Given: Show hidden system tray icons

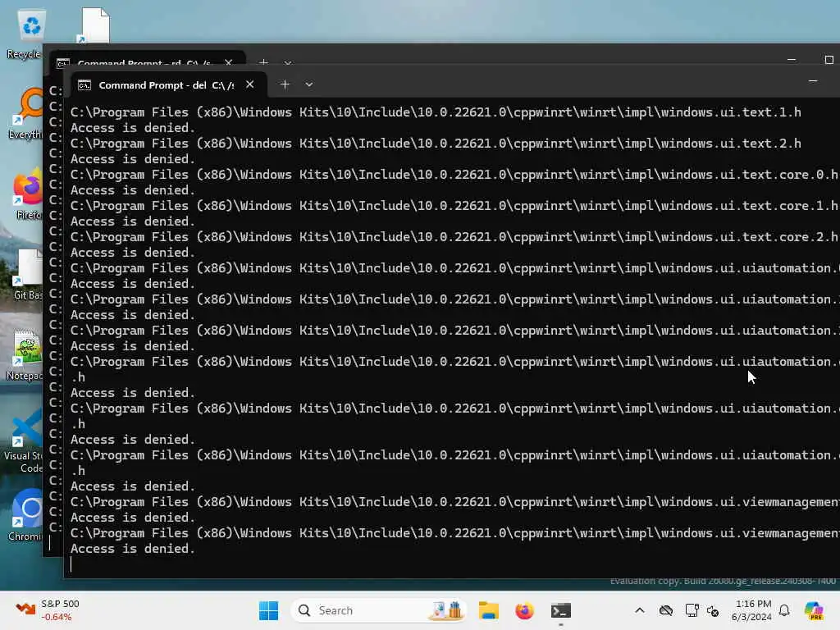Looking at the screenshot, I should click(x=640, y=610).
